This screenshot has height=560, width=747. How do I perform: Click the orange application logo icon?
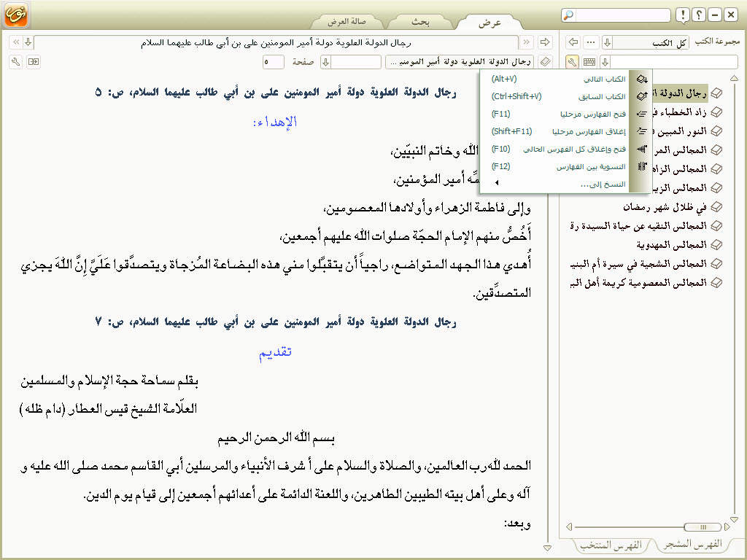pyautogui.click(x=15, y=14)
